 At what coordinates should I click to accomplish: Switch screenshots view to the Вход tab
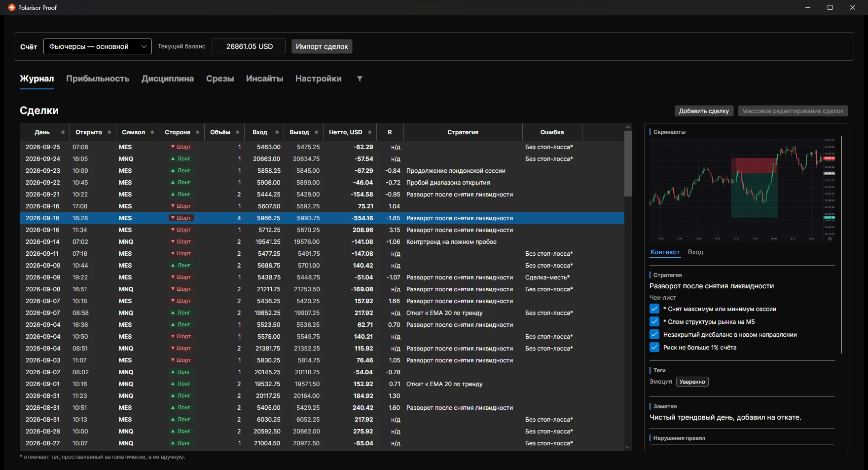[x=695, y=252]
